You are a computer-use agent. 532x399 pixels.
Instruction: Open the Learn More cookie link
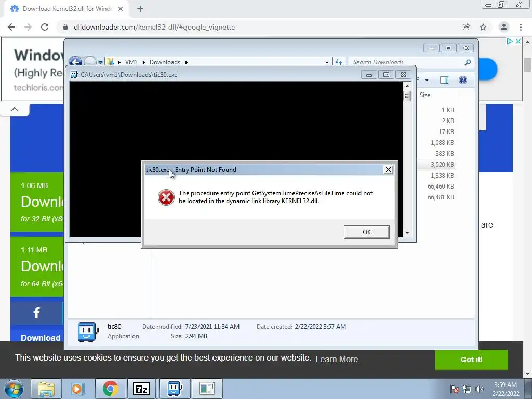pyautogui.click(x=337, y=359)
